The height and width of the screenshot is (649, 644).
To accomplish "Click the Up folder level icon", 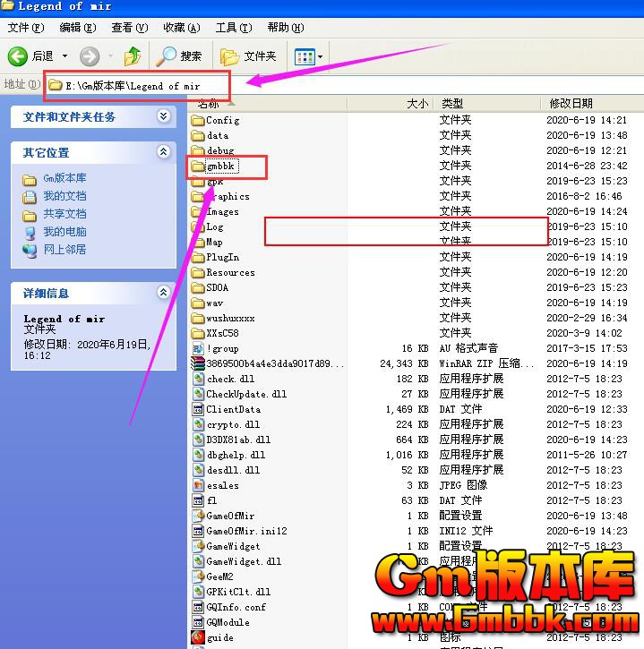I will pyautogui.click(x=133, y=56).
